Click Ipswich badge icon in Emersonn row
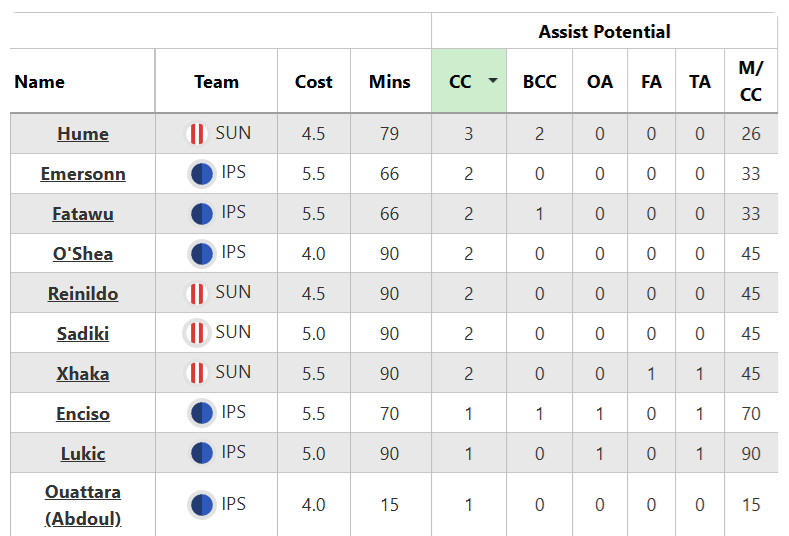The height and width of the screenshot is (536, 789). tap(202, 174)
